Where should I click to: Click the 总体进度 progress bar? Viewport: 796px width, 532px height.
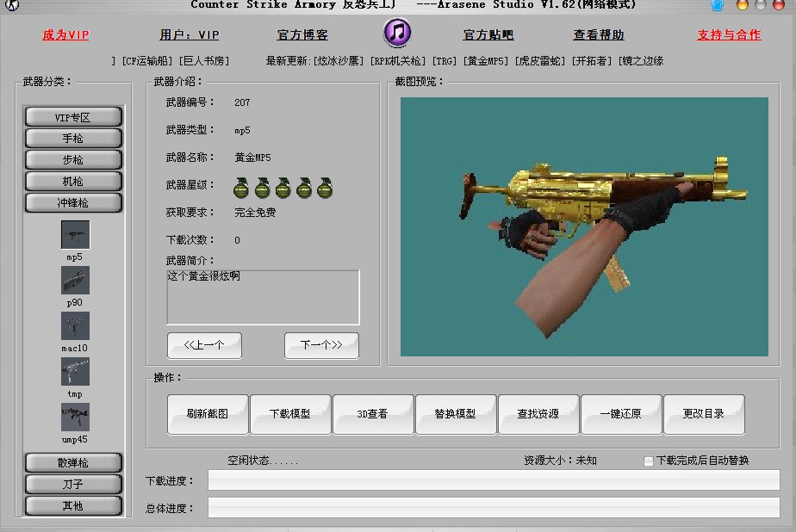494,508
